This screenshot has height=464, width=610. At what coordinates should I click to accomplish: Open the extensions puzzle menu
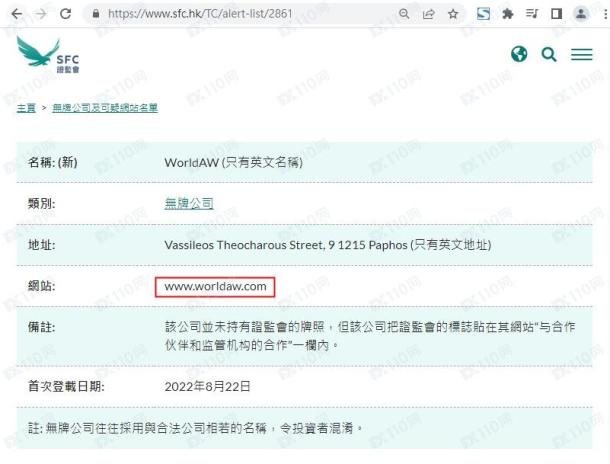point(507,14)
